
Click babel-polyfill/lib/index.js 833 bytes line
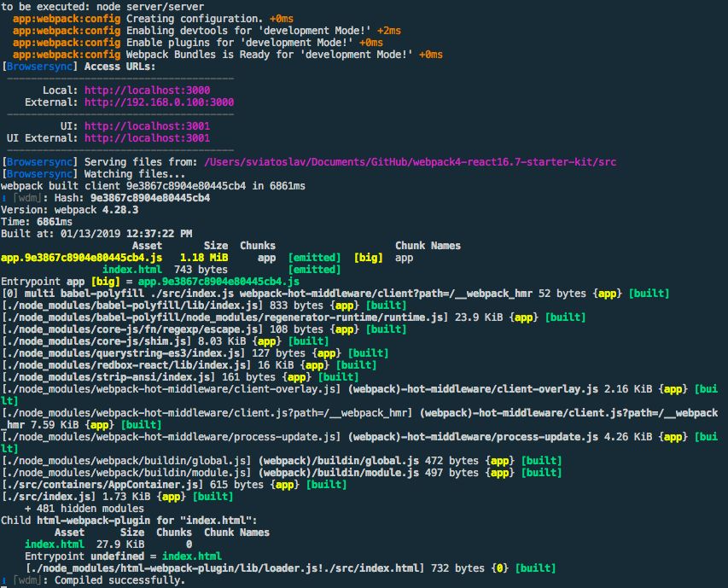pos(204,306)
